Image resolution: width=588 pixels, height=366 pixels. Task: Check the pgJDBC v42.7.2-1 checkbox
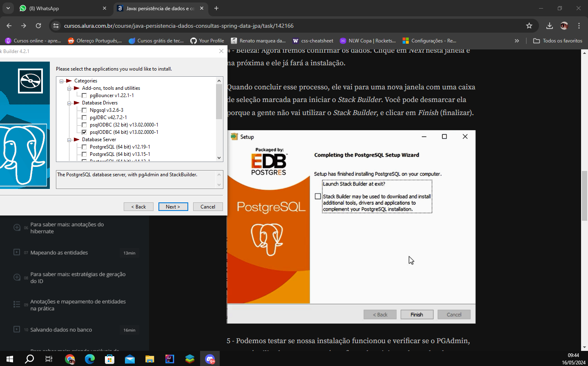click(84, 118)
